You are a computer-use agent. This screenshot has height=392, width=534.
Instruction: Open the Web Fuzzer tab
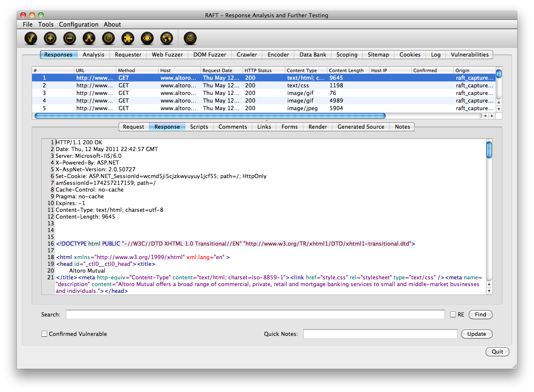pyautogui.click(x=167, y=54)
